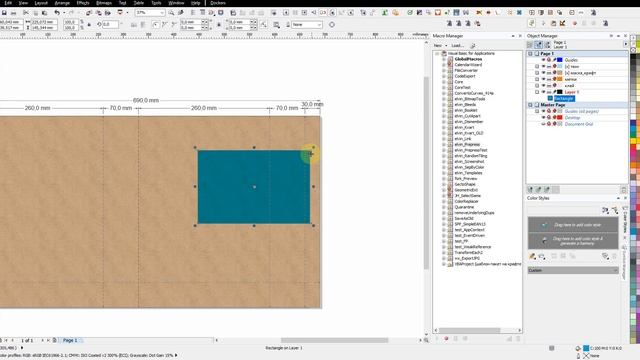640x360 pixels.
Task: Collapse the Page 1 tree node
Action: click(530, 53)
